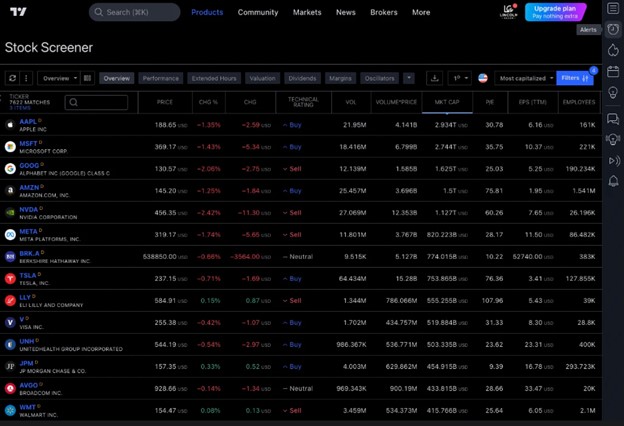
Task: Open the watchlist panel icon in right sidebar
Action: (613, 8)
